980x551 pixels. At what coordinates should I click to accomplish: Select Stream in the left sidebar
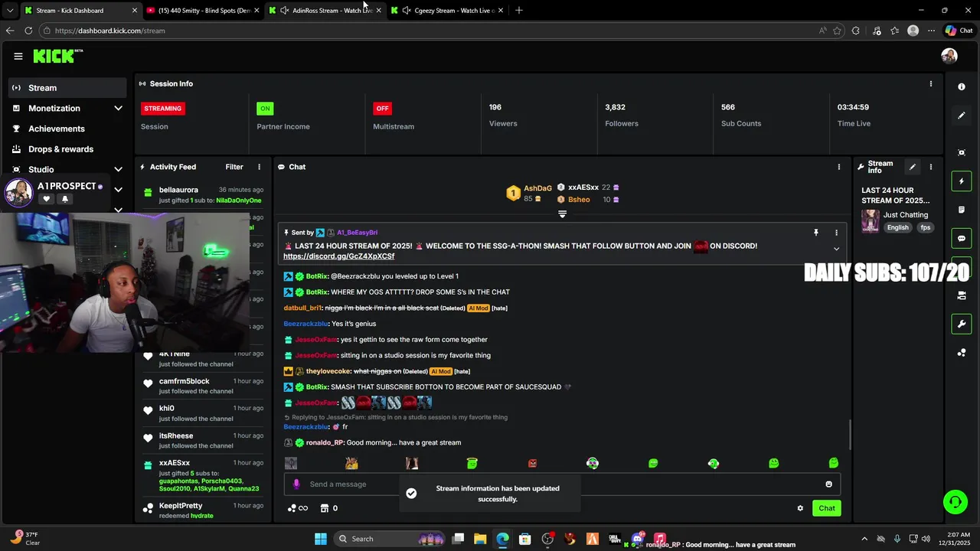pyautogui.click(x=67, y=88)
